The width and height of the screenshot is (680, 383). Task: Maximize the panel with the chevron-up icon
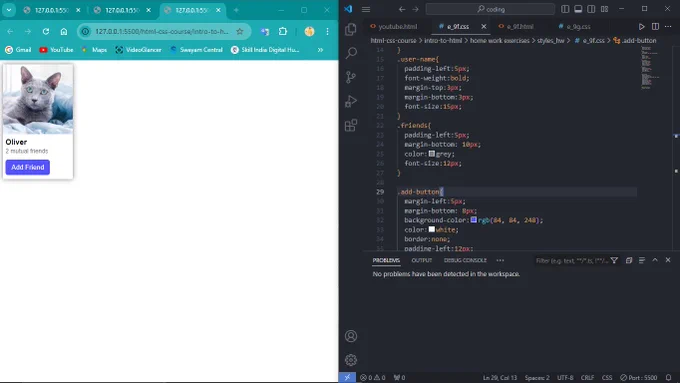pos(655,260)
